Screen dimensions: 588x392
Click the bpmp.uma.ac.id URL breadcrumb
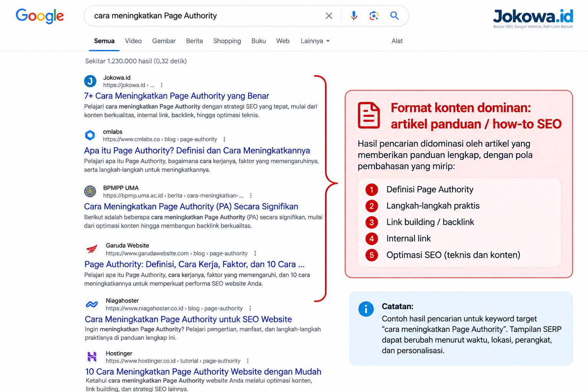pyautogui.click(x=173, y=196)
